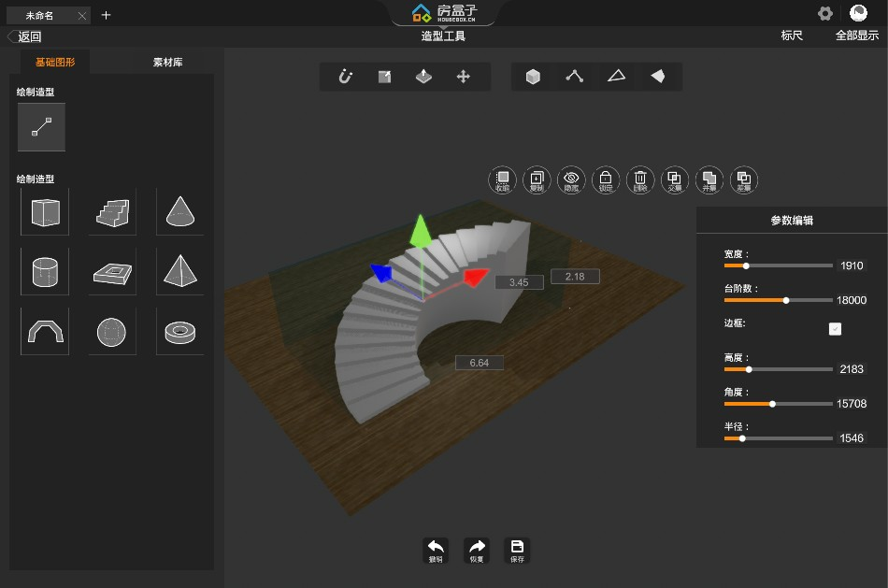Toggle the 边框 border checkbox
Image resolution: width=888 pixels, height=588 pixels.
tap(835, 329)
